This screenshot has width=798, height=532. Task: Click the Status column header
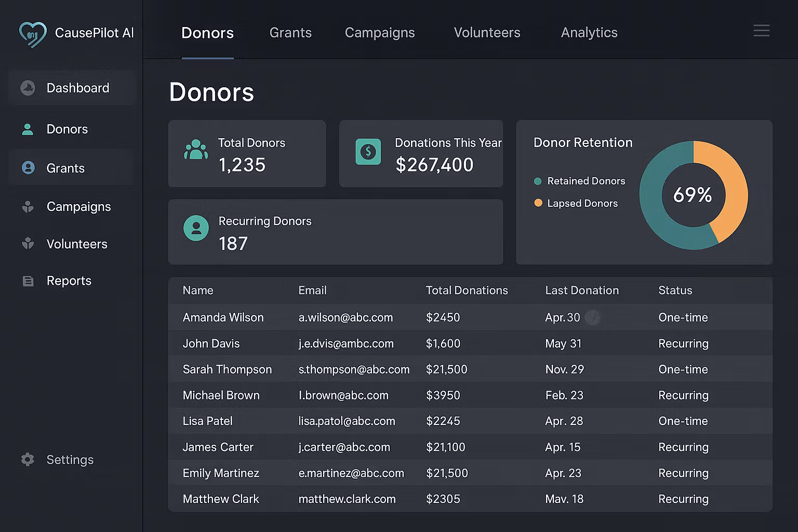tap(675, 290)
